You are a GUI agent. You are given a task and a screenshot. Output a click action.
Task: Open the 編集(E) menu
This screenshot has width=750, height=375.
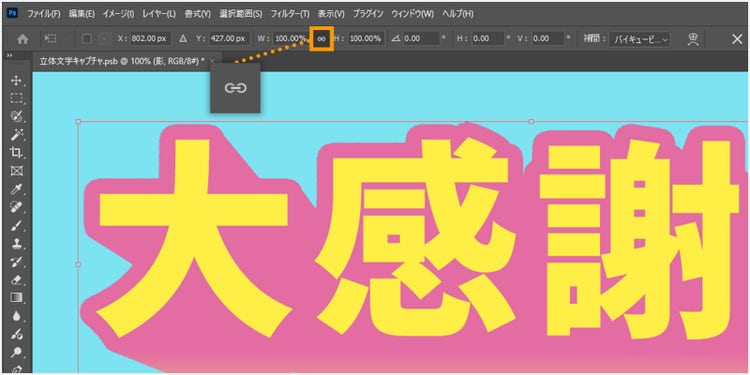pyautogui.click(x=82, y=14)
